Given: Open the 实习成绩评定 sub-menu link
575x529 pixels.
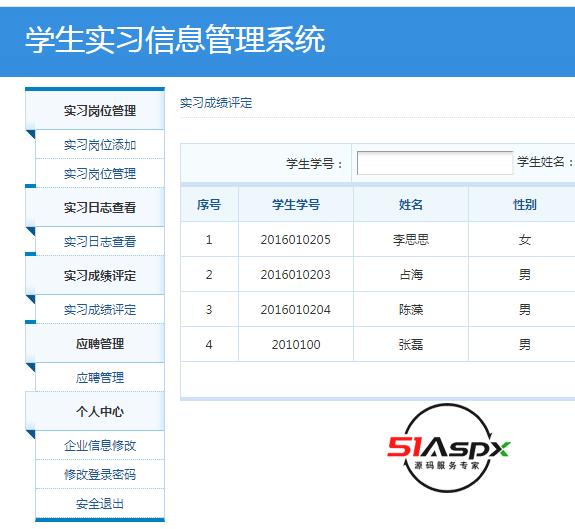Looking at the screenshot, I should (x=100, y=310).
